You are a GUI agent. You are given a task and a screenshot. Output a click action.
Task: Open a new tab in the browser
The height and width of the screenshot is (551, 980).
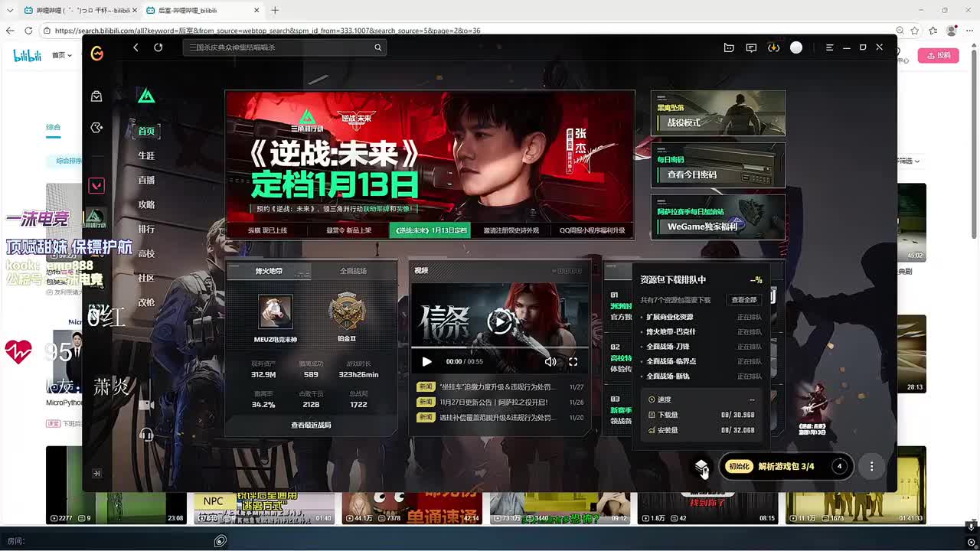click(275, 10)
